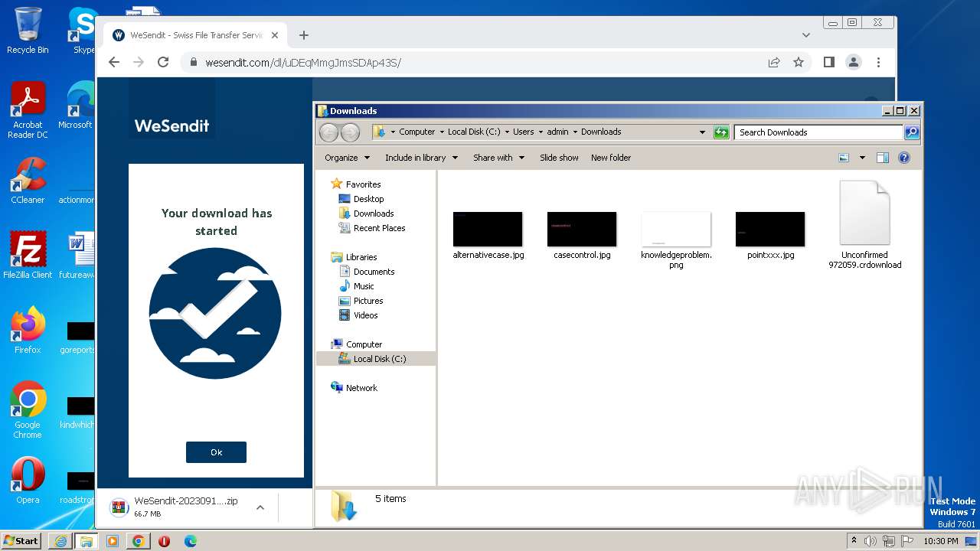The image size is (980, 551).
Task: Go forward in Downloads Explorer window
Action: point(350,132)
